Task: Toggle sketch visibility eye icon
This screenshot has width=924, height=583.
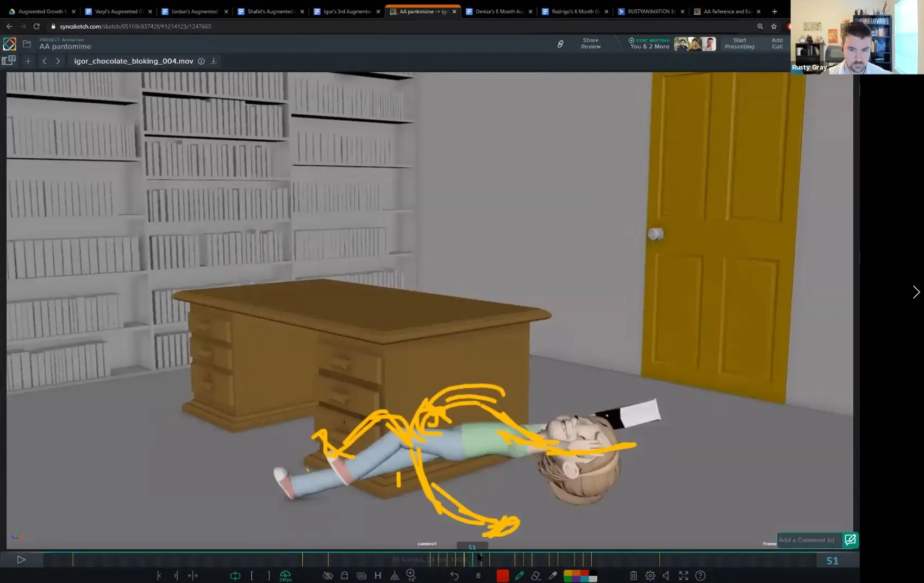Action: (x=327, y=575)
